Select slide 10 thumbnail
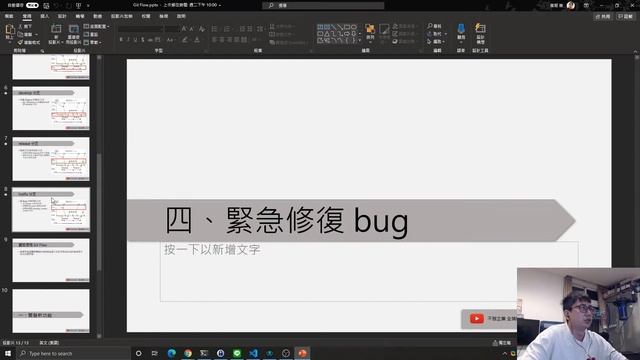640x360 pixels. (x=51, y=311)
